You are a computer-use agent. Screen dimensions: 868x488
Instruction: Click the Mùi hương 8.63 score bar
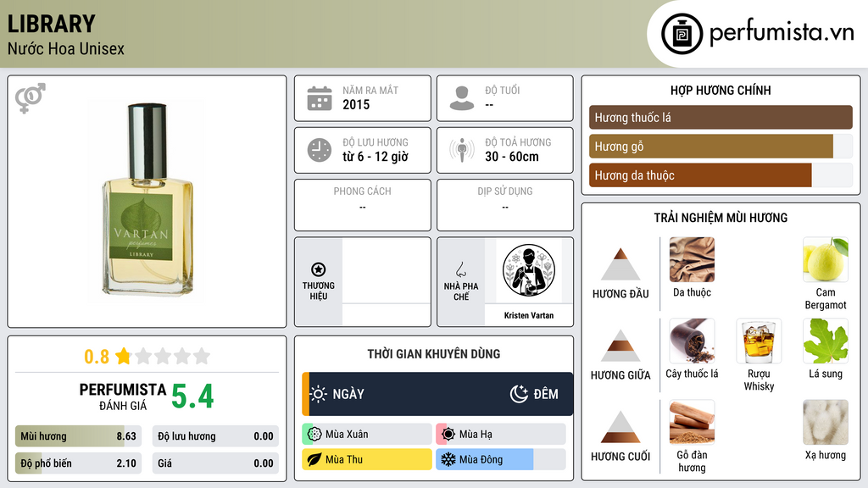[x=78, y=436]
